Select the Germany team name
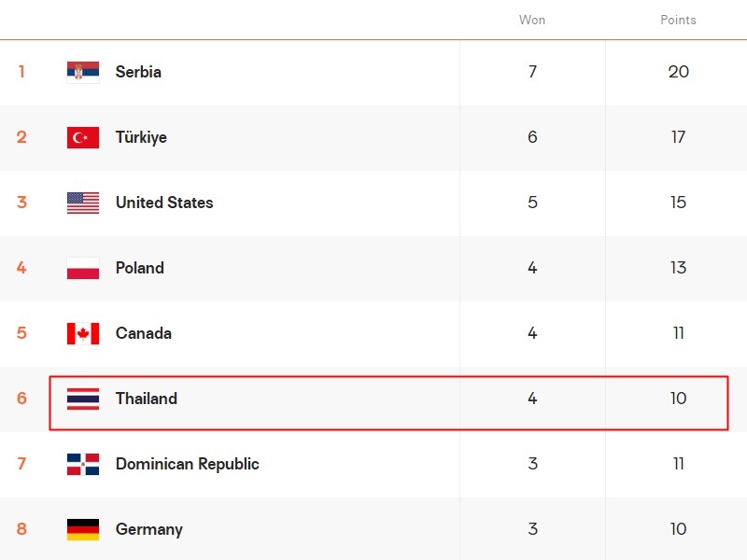Viewport: 747px width, 560px height. (x=148, y=529)
